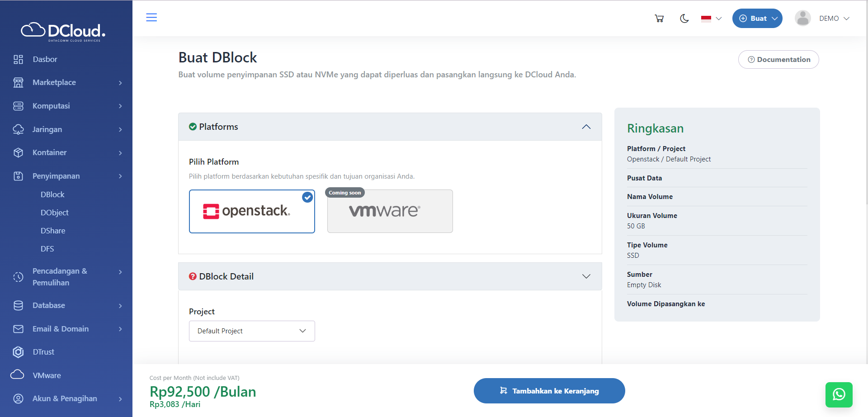Open the shopping cart
Screen dimensions: 868x417
click(x=659, y=18)
